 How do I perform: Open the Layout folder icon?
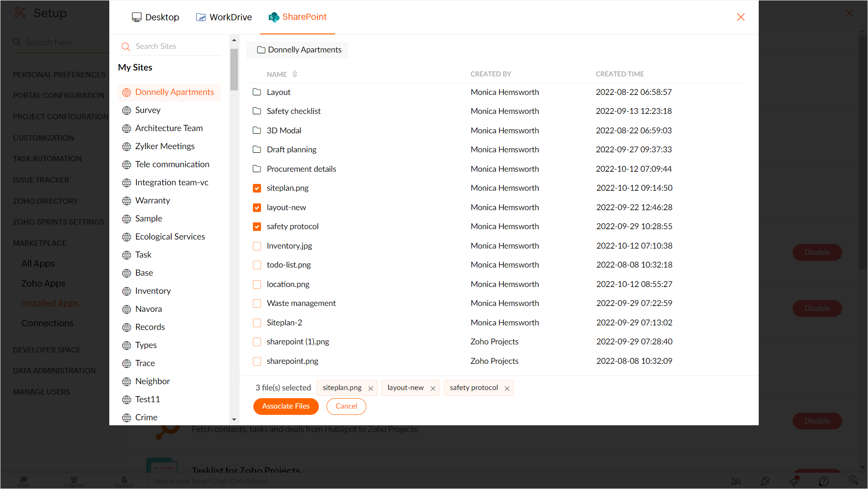[257, 92]
